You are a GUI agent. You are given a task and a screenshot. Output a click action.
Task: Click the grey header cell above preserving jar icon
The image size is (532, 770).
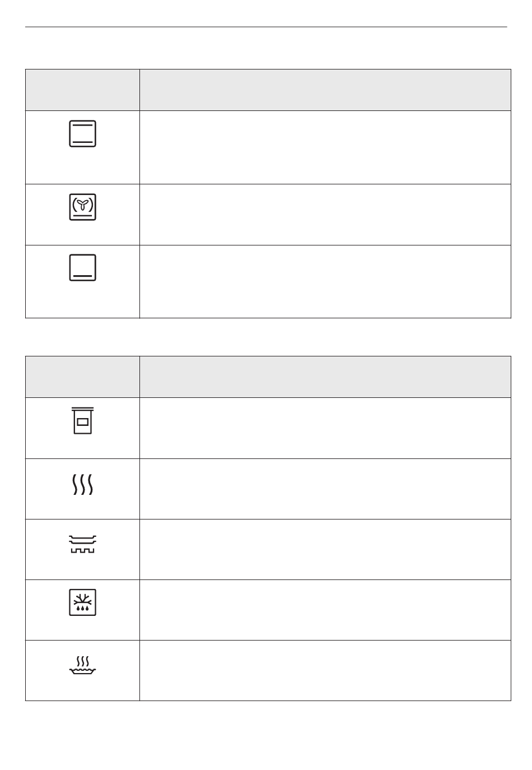[82, 377]
